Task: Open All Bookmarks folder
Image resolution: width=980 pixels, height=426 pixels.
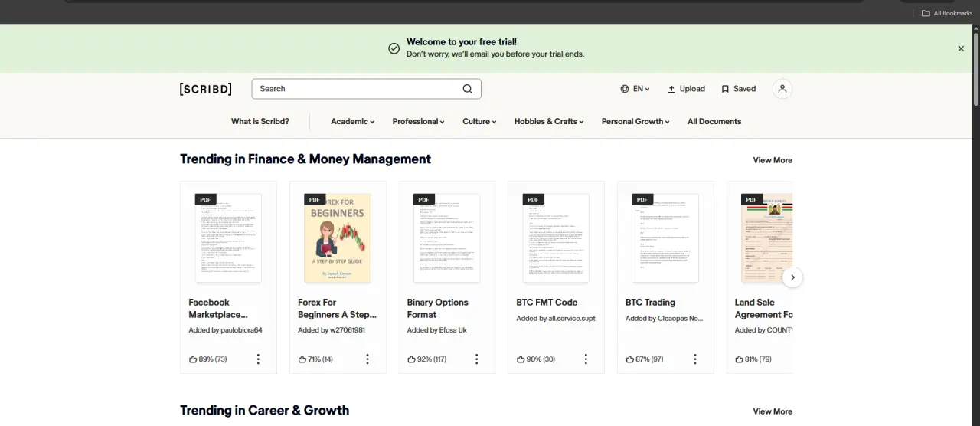Action: 946,13
